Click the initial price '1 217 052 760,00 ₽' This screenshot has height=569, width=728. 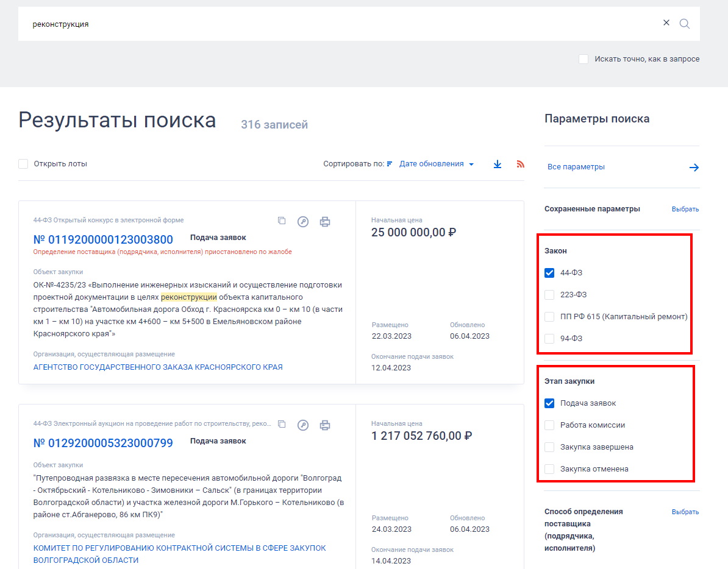(421, 436)
